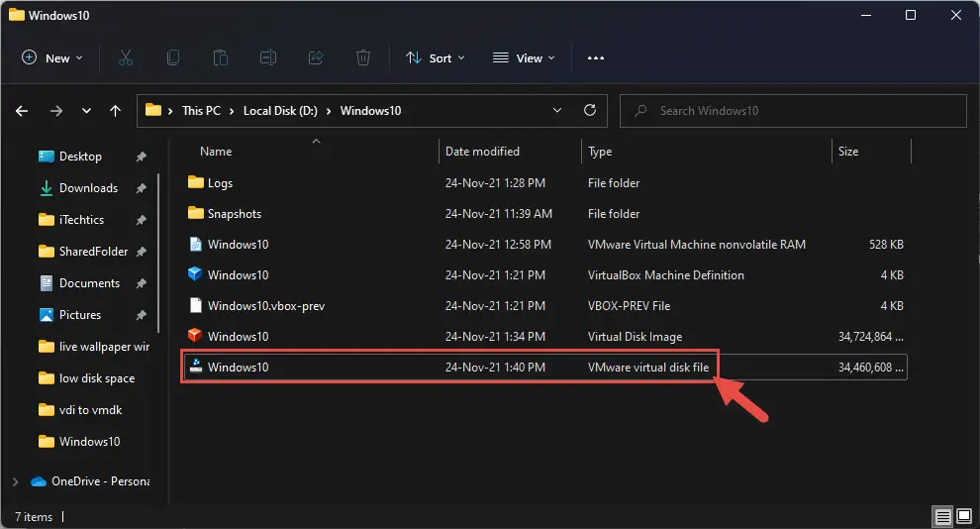The width and height of the screenshot is (980, 529).
Task: Click the chevron before This PC in breadcrumb
Action: tap(170, 111)
